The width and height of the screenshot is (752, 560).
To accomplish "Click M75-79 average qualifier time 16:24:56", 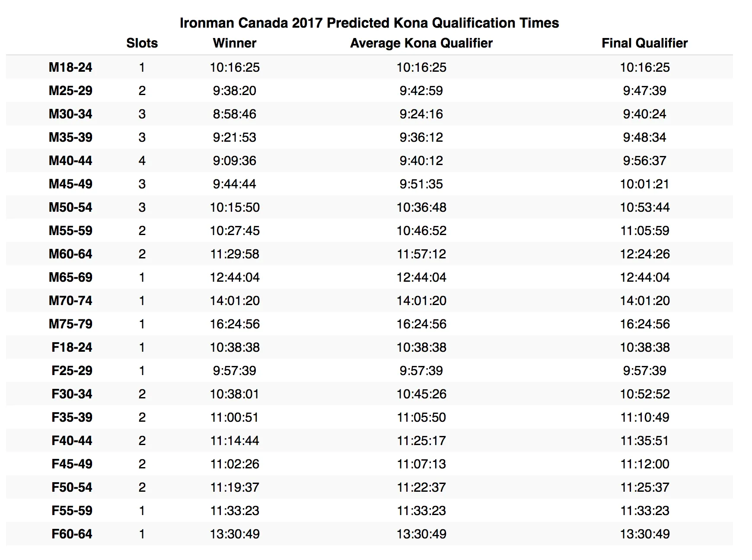I will point(421,324).
